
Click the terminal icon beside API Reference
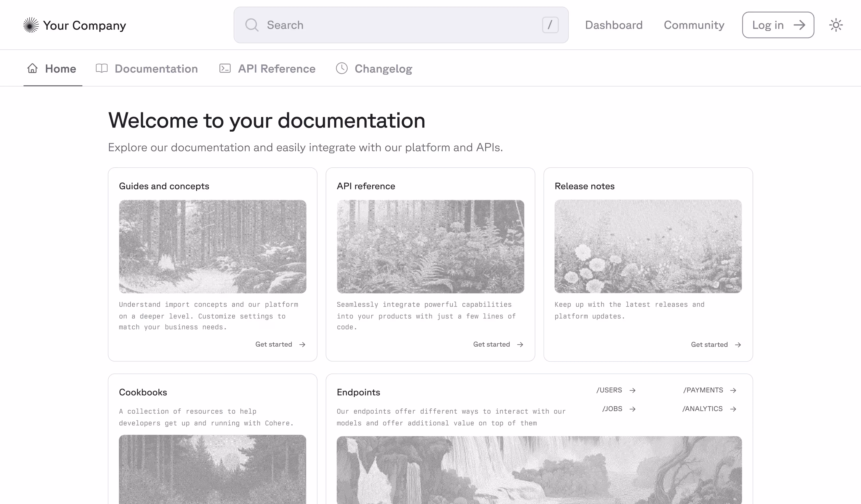coord(225,68)
